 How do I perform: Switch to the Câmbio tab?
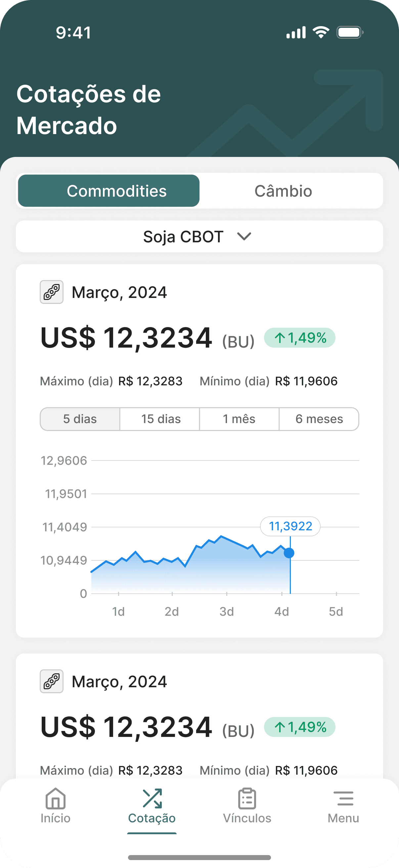[x=283, y=191]
